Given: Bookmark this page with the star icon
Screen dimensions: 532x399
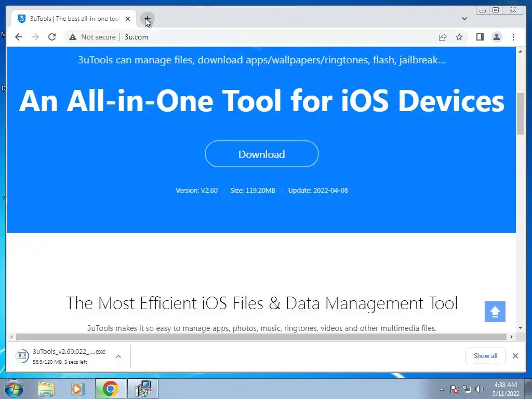Looking at the screenshot, I should pyautogui.click(x=459, y=37).
